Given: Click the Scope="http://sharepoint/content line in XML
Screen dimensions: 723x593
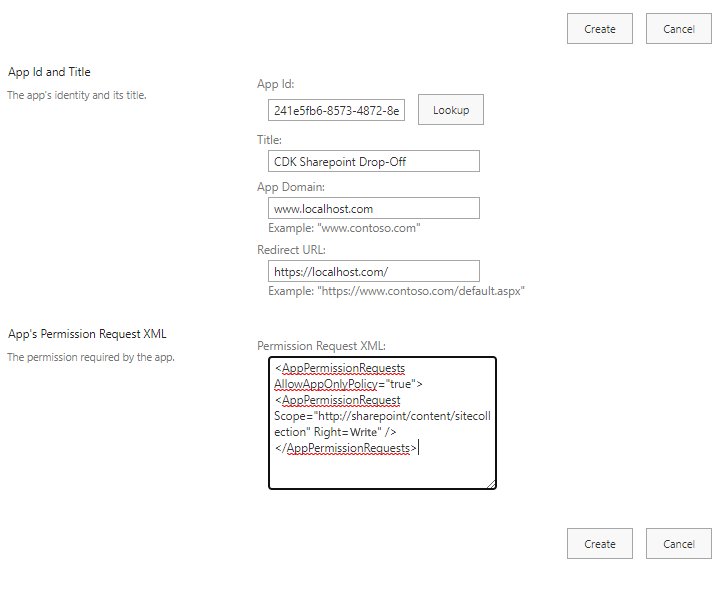Looking at the screenshot, I should 382,416.
